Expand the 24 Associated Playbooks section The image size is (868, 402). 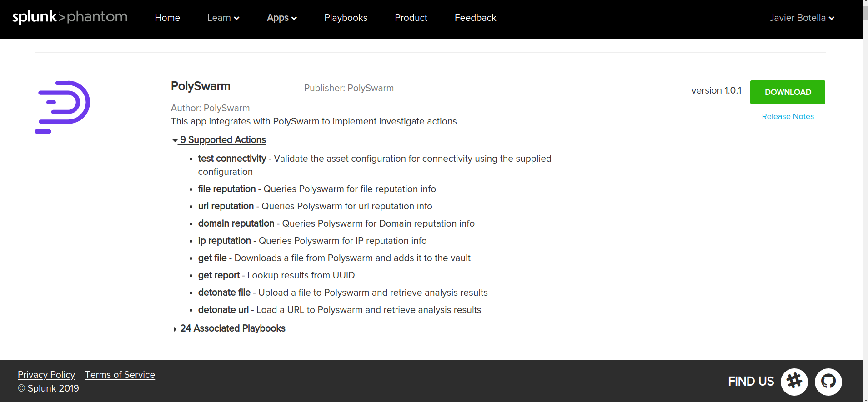pos(229,328)
